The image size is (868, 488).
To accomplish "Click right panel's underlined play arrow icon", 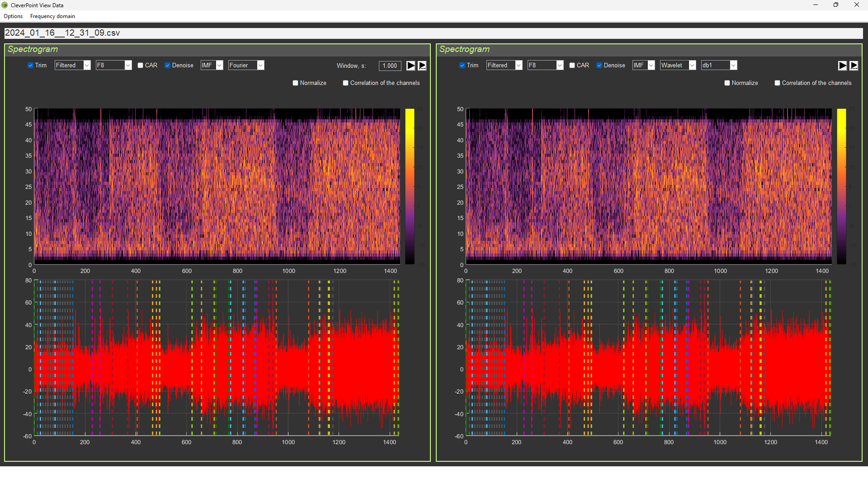I will [854, 66].
